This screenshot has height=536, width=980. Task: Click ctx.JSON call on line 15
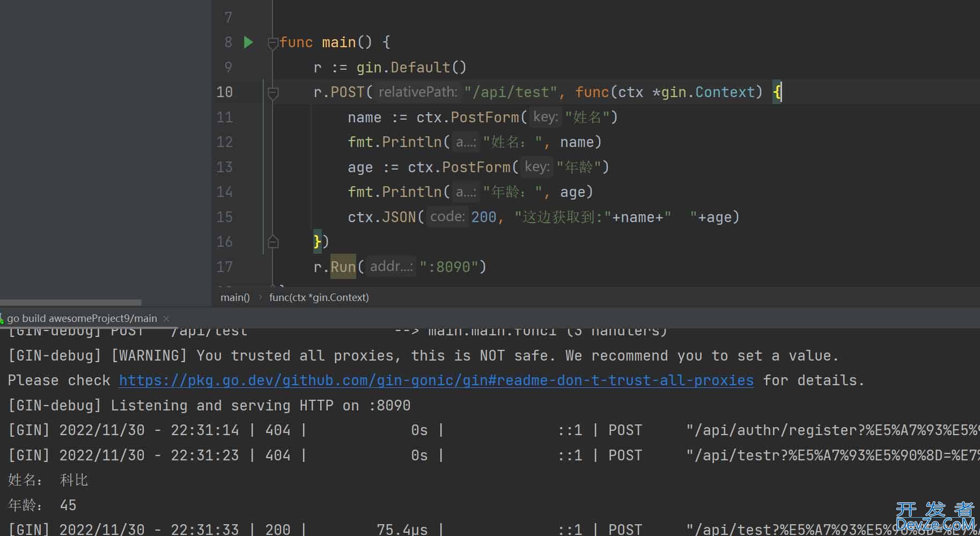tap(382, 217)
